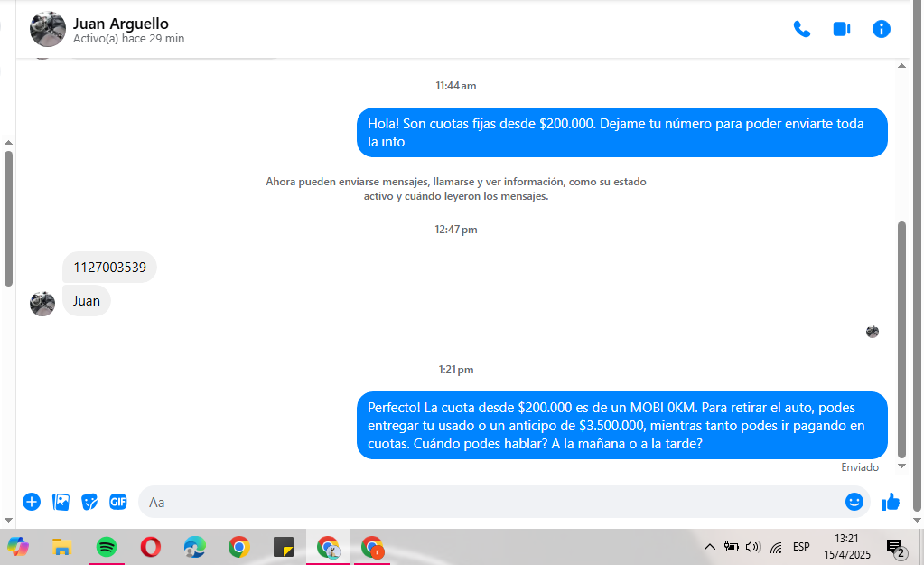Start a voice call with Juan Arguello
924x565 pixels.
tap(801, 29)
